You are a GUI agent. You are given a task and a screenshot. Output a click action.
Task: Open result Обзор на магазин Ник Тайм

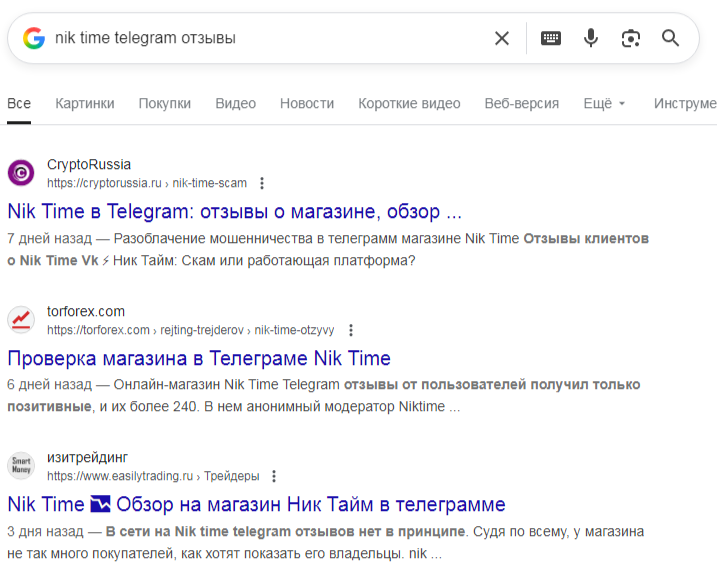pyautogui.click(x=257, y=505)
